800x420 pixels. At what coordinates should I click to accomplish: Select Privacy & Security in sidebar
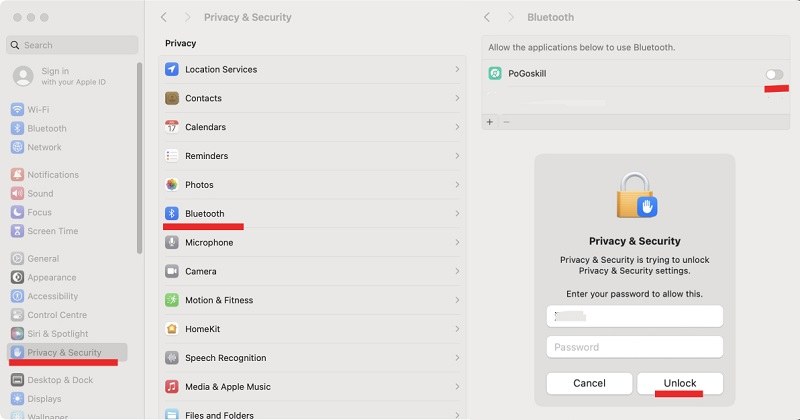pos(64,352)
